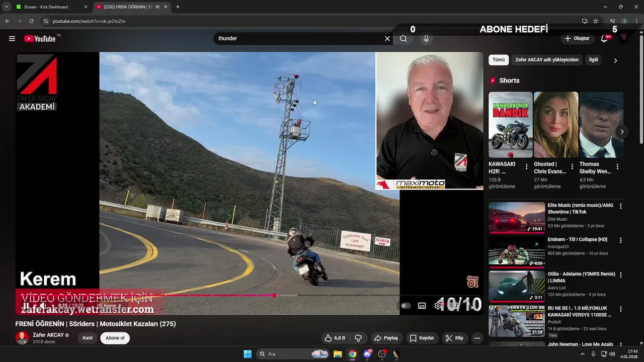Viewport: 644px width, 362px height.
Task: Clear the search text with X
Action: tap(387, 39)
